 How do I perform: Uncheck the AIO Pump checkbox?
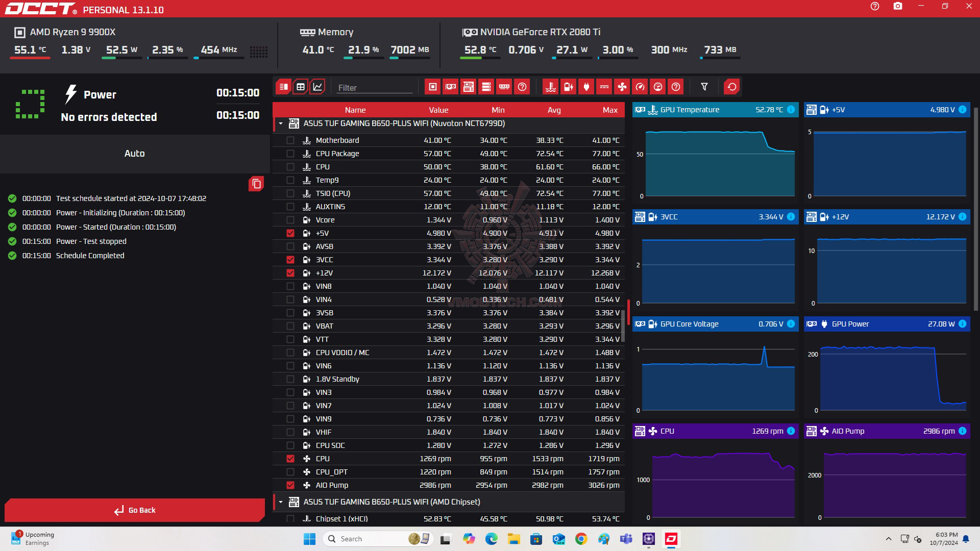pos(290,485)
